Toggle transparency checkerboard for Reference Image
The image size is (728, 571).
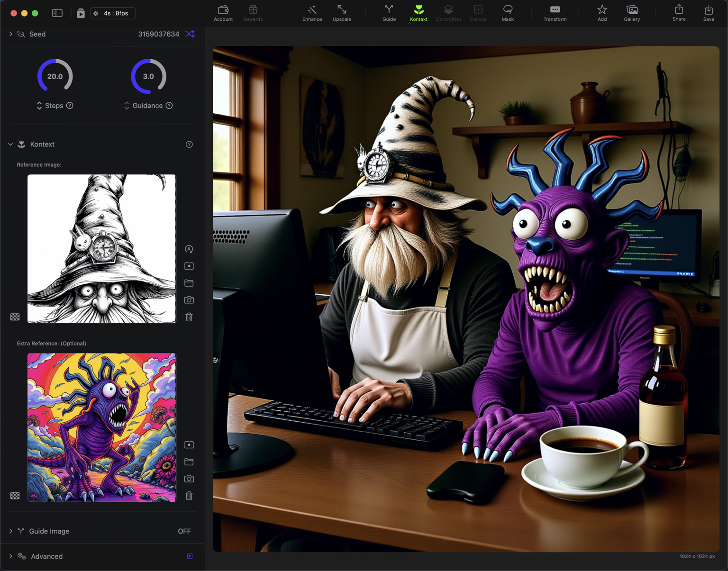15,317
